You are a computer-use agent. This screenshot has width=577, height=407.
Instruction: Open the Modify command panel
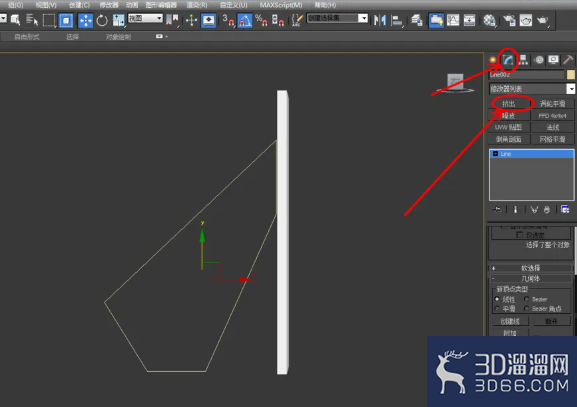[508, 60]
